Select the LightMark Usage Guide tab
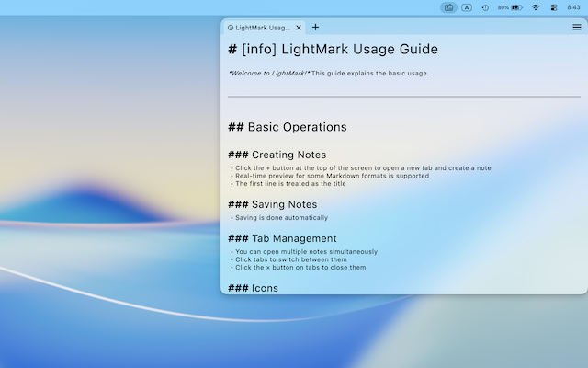 (263, 28)
